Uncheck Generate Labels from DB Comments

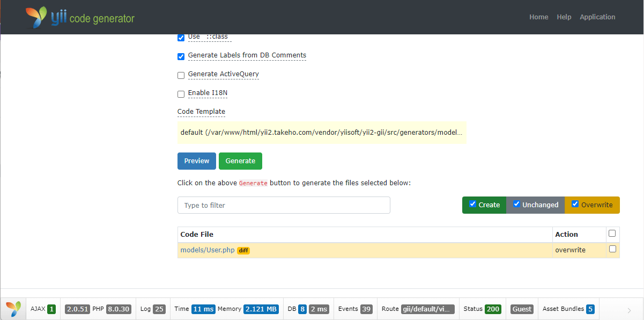tap(181, 56)
